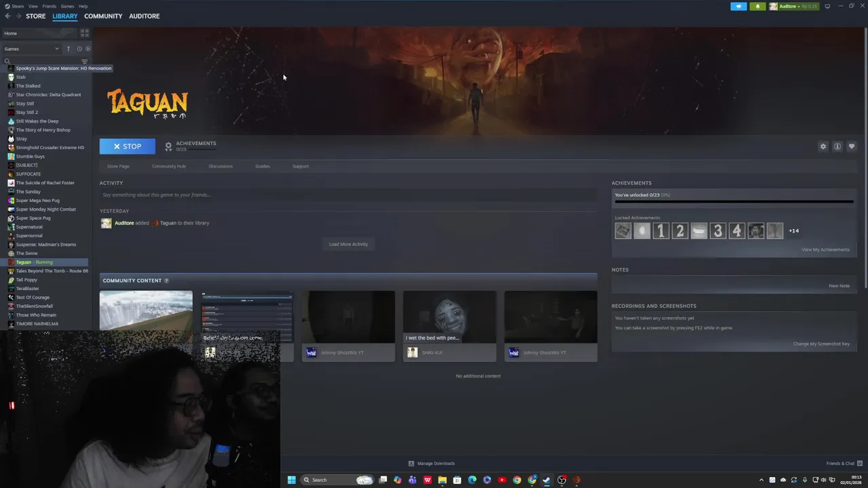This screenshot has height=488, width=868.
Task: Open the announcements megaphone button
Action: 738,6
